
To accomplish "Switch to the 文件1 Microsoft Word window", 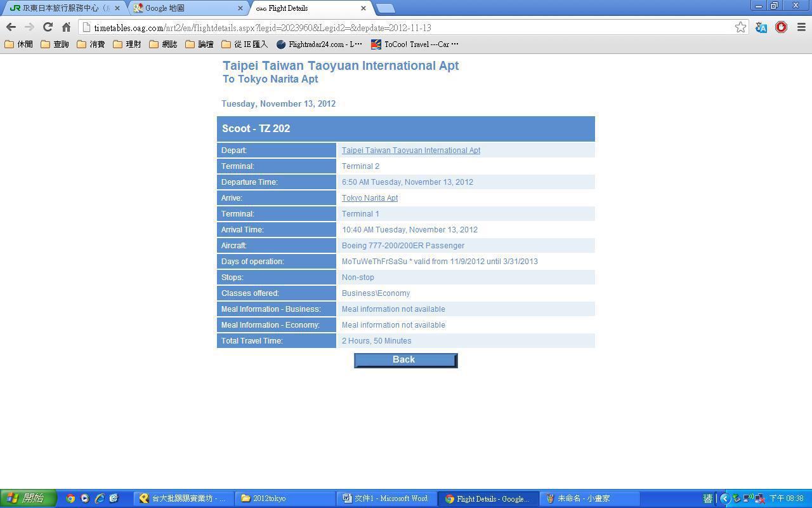I will 387,498.
